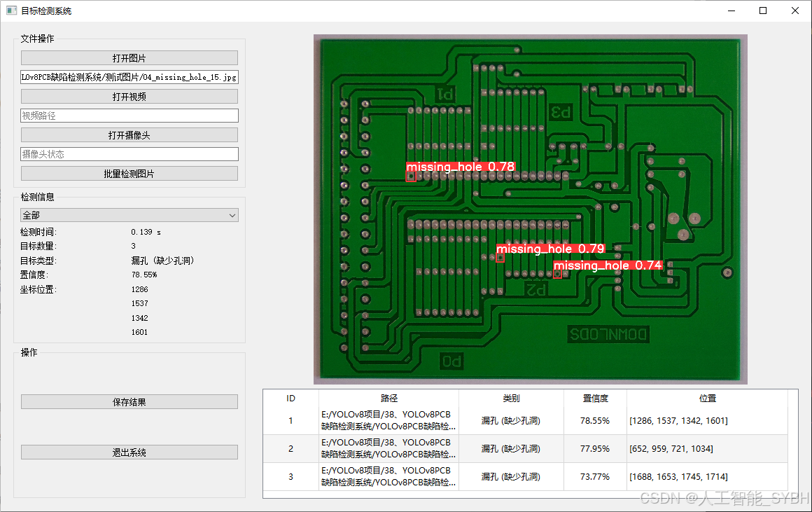Start batch detection with 批量检测图片

click(129, 173)
